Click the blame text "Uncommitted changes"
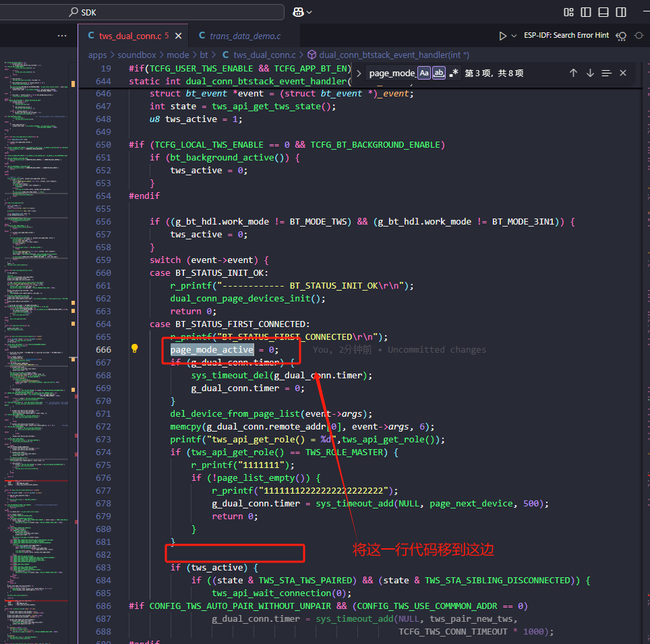Image resolution: width=650 pixels, height=644 pixels. [437, 350]
